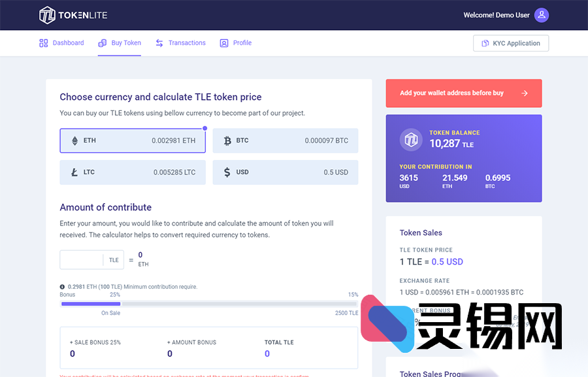Open the Transactions tab
This screenshot has height=377, width=588.
coord(180,42)
